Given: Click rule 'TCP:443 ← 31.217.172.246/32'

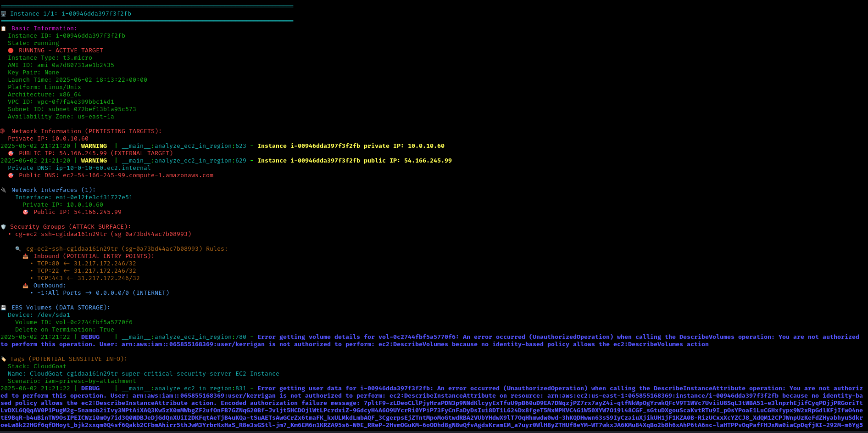Looking at the screenshot, I should [x=85, y=278].
